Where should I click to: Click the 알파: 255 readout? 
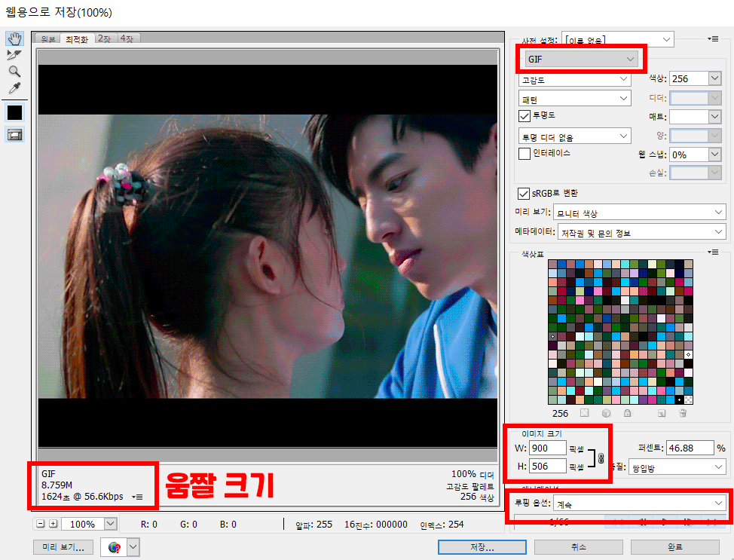(313, 525)
